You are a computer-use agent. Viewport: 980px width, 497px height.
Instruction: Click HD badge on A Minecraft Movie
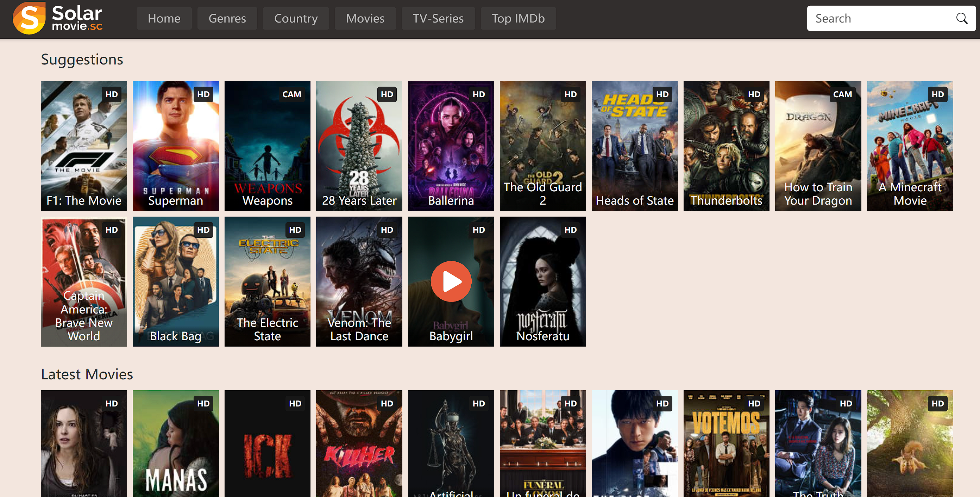[938, 94]
